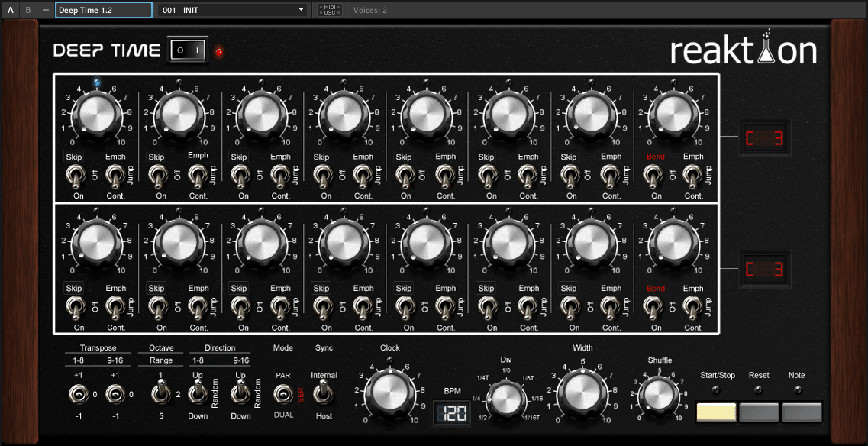Toggle Emph switch under the fifth top-row knob

coord(444,176)
